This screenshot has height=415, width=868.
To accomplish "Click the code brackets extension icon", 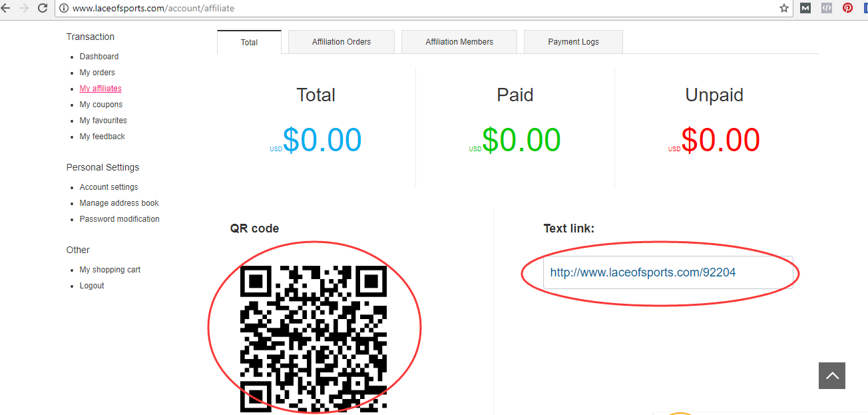I will coord(826,8).
